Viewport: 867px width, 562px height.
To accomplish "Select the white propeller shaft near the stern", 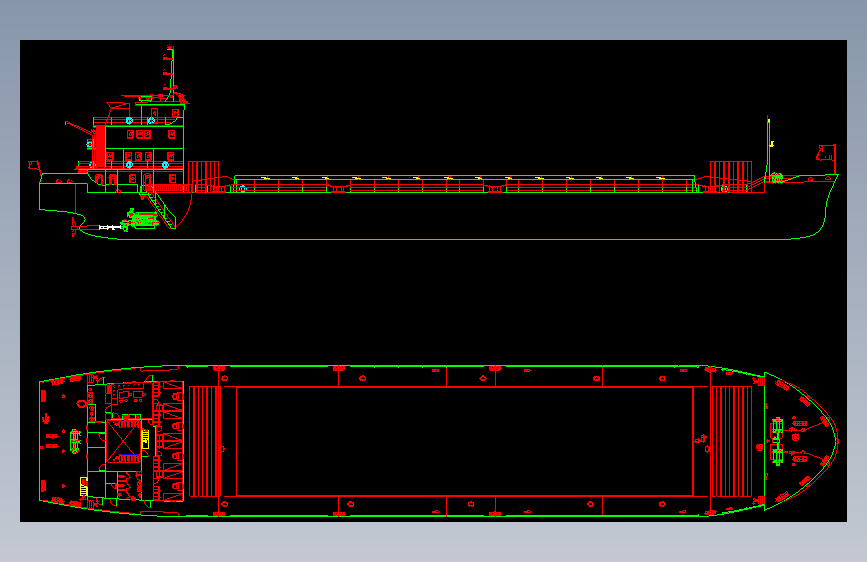I will pos(109,227).
